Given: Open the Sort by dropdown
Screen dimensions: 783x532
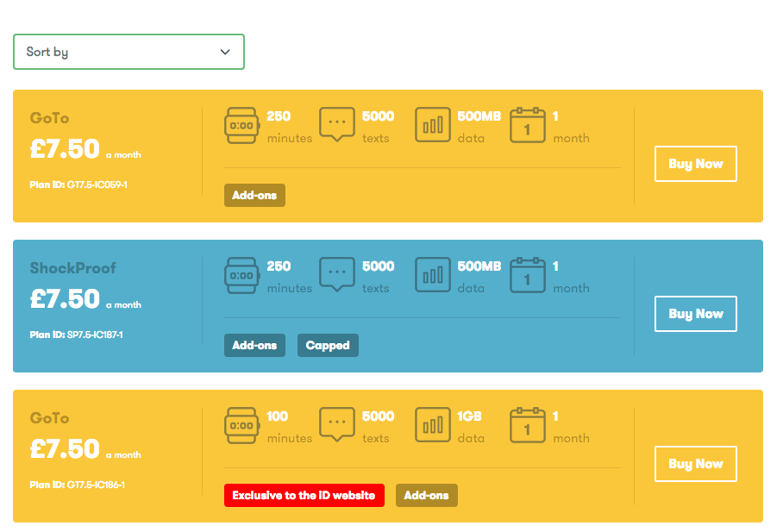Looking at the screenshot, I should click(128, 52).
